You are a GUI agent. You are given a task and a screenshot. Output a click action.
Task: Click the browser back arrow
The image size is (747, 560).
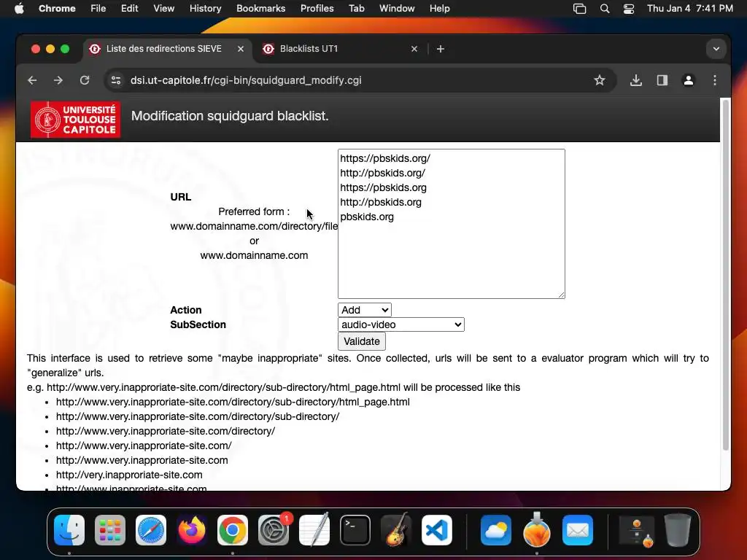click(x=32, y=80)
